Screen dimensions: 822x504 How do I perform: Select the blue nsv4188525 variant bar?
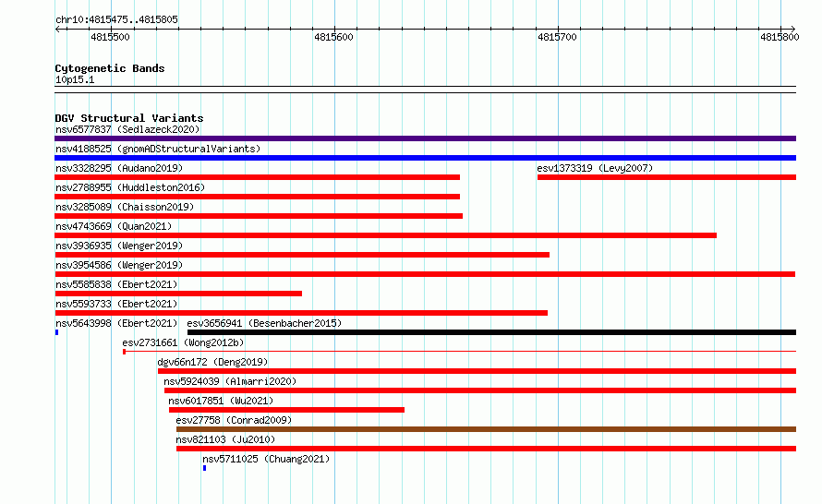[425, 158]
